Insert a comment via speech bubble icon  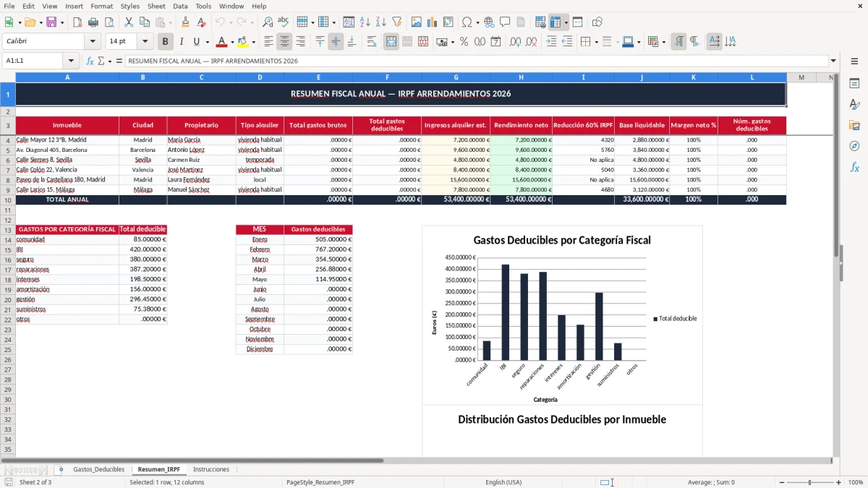pyautogui.click(x=505, y=22)
